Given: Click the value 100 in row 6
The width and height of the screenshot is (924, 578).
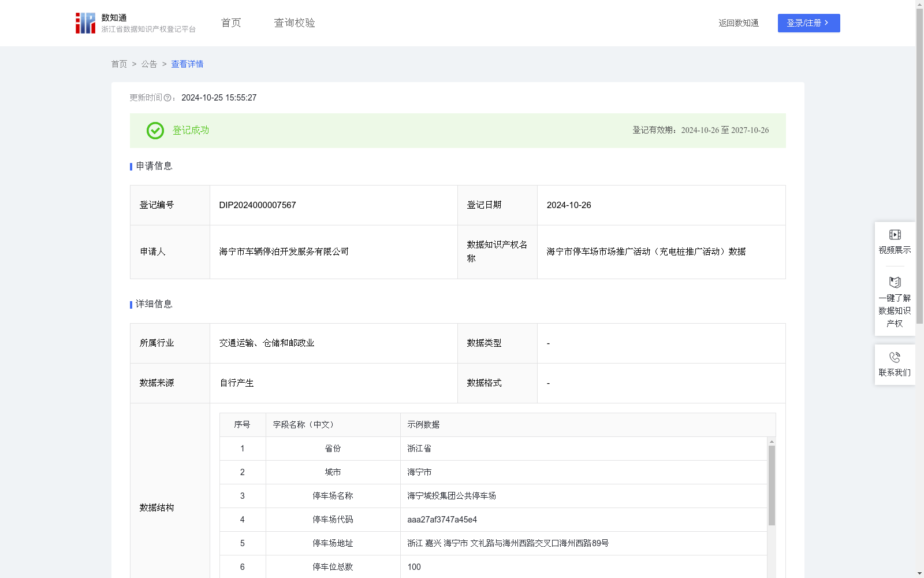Looking at the screenshot, I should [414, 567].
